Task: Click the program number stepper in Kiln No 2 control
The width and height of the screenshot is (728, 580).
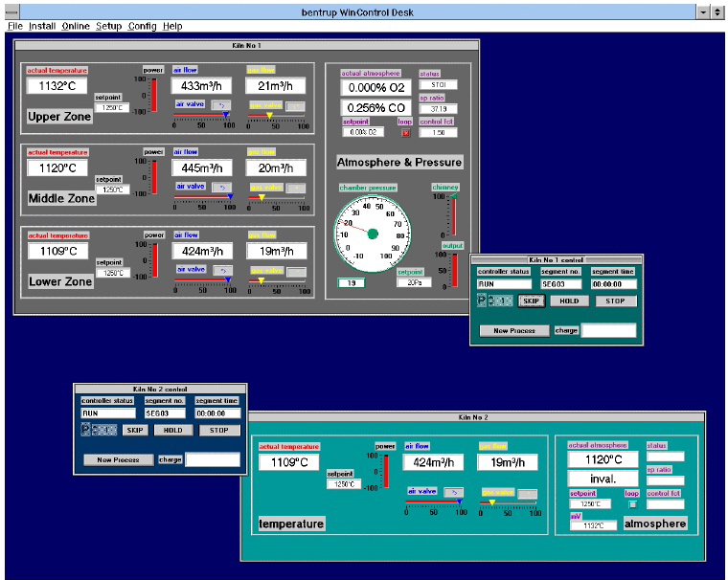Action: tap(104, 430)
